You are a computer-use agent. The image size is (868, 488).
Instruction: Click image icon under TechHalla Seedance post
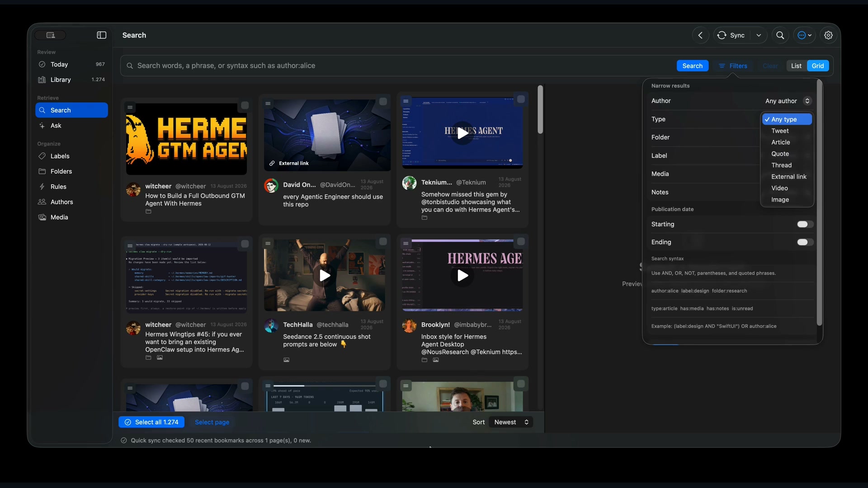coord(286,360)
